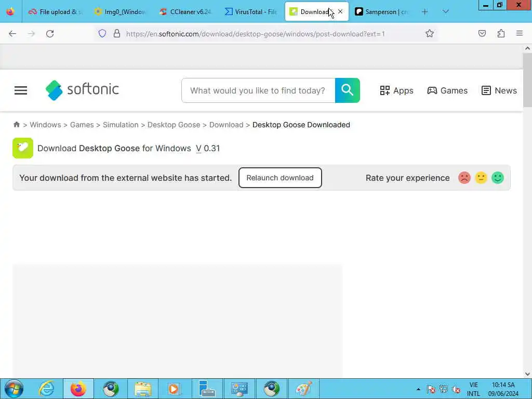Open the News section on Softonic
The image size is (532, 399).
pos(499,90)
